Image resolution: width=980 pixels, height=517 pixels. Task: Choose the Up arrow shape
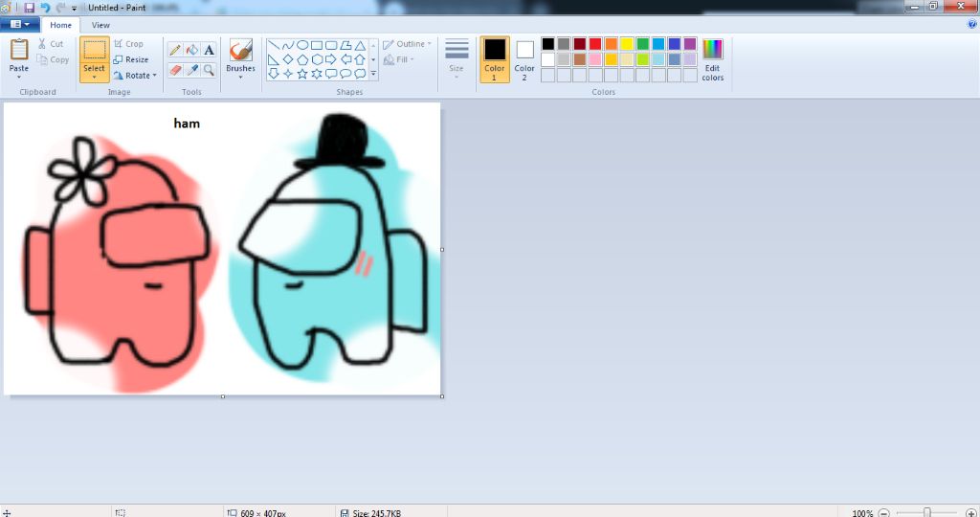360,59
